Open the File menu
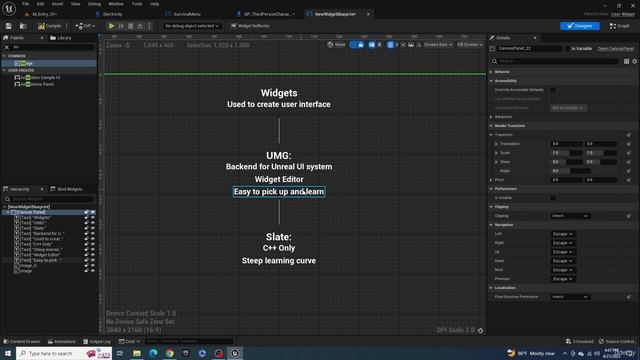Screen dimensions: 640x360 pos(25,4)
